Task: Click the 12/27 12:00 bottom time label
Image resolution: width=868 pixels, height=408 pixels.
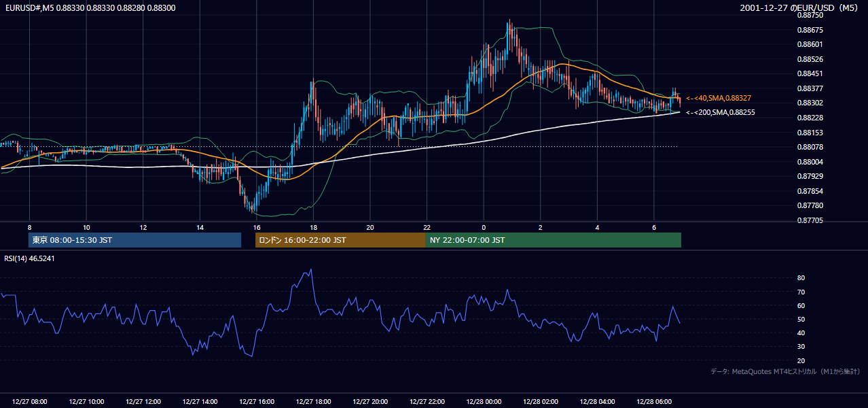Action: coord(143,402)
